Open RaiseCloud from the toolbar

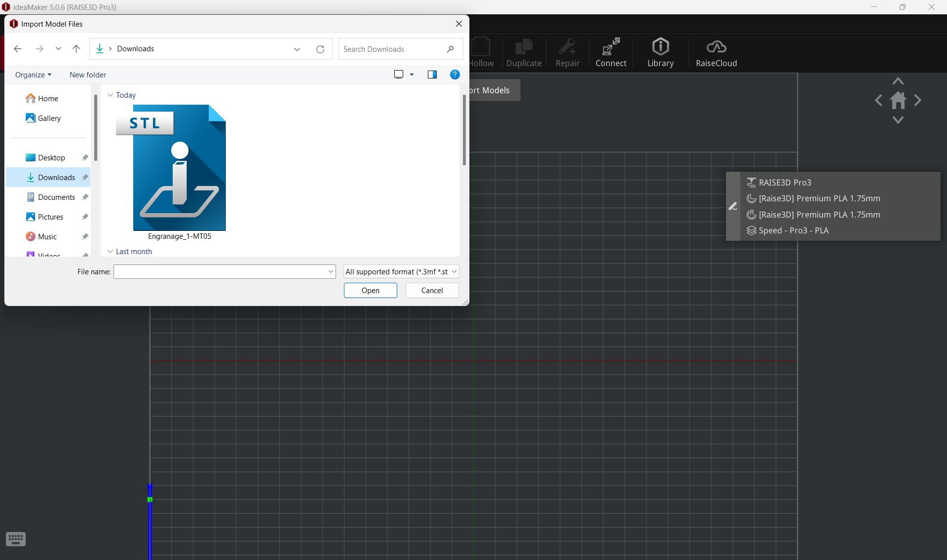coord(716,52)
